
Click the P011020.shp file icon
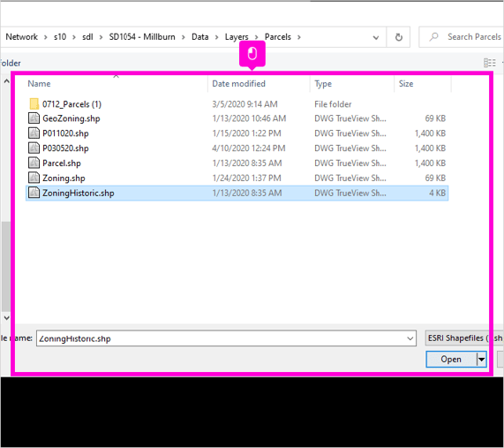coord(34,133)
